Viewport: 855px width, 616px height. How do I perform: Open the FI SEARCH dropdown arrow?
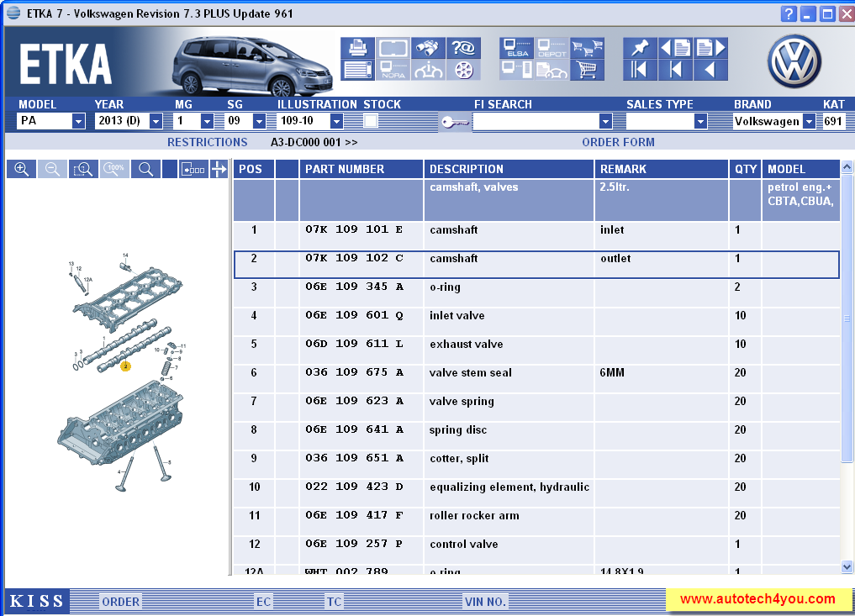pyautogui.click(x=605, y=121)
